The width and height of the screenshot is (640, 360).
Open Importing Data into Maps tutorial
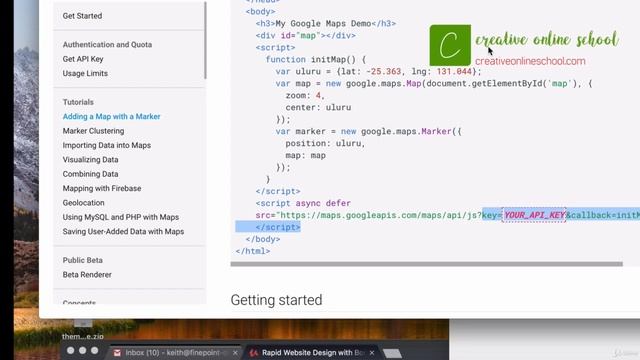(x=107, y=145)
